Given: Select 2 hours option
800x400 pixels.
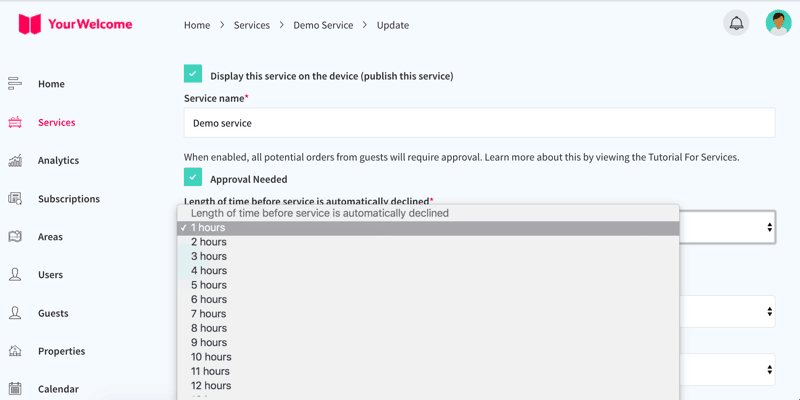Looking at the screenshot, I should click(x=428, y=242).
